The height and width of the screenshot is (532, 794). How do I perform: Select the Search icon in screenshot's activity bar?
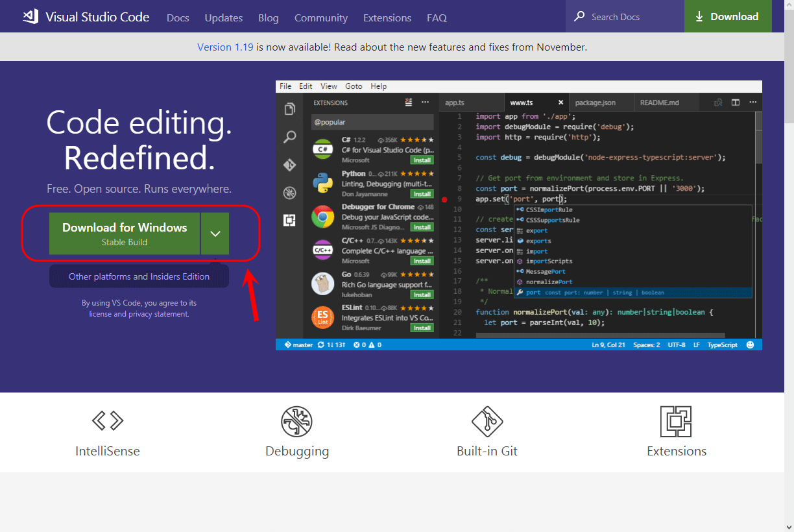(289, 137)
